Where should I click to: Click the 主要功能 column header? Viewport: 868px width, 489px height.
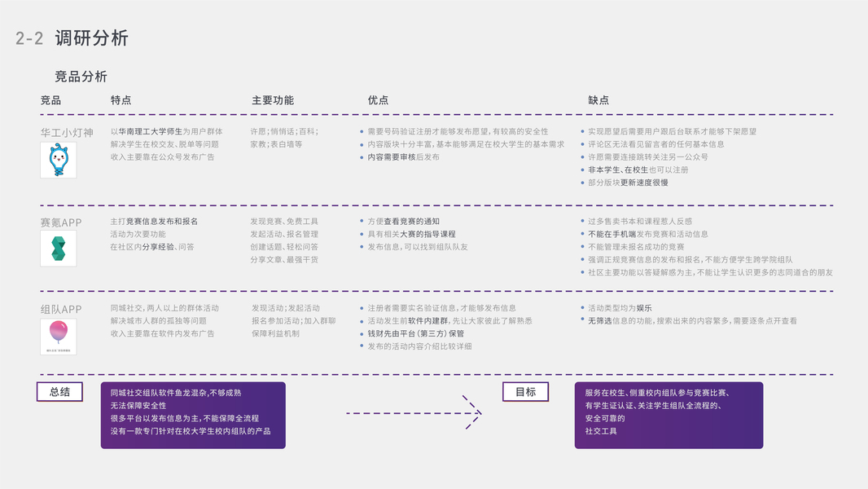pos(273,100)
